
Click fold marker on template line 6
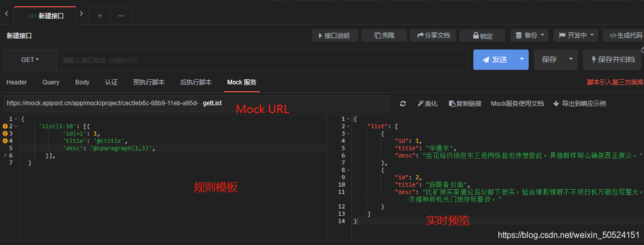5,155
